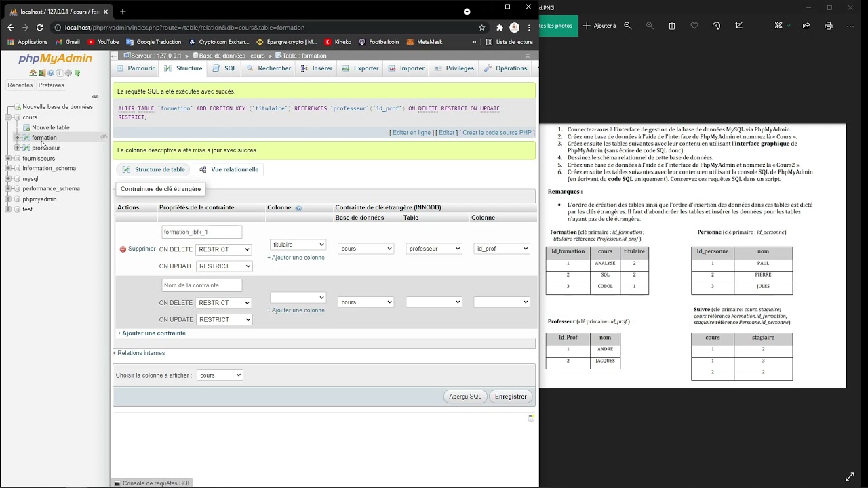
Task: Click 'Éditer en ligne' link
Action: [412, 133]
